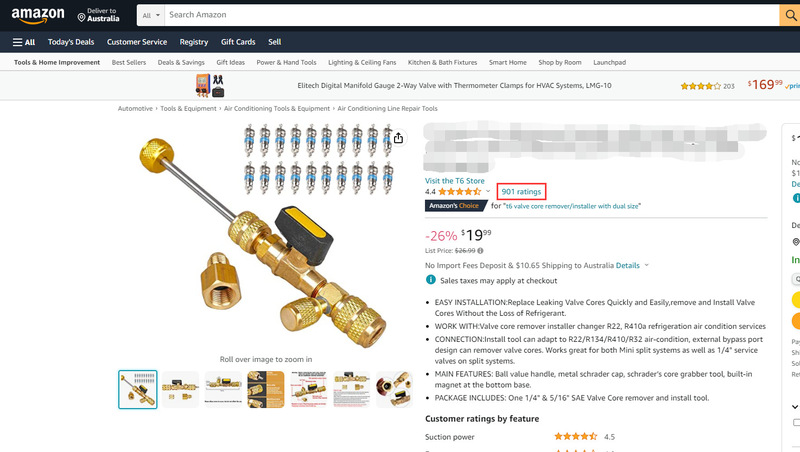800x452 pixels.
Task: Open the Elitech Digital Manifold Gauge ad
Action: click(454, 85)
